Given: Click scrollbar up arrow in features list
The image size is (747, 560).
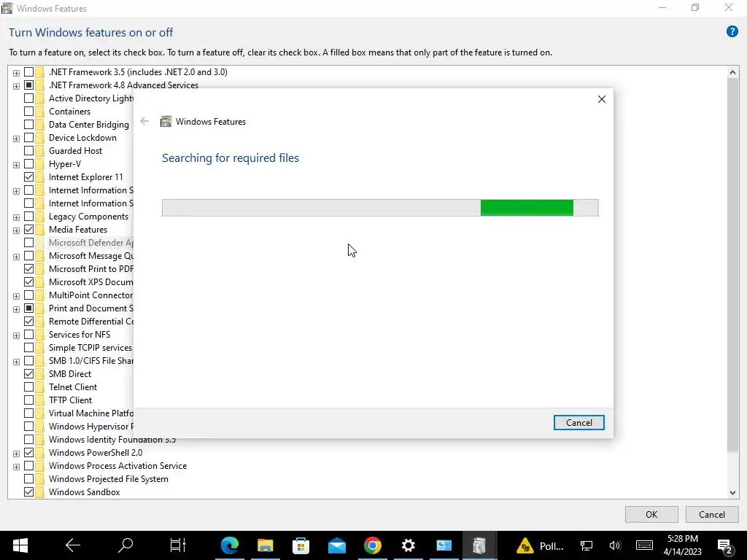Looking at the screenshot, I should [x=732, y=72].
